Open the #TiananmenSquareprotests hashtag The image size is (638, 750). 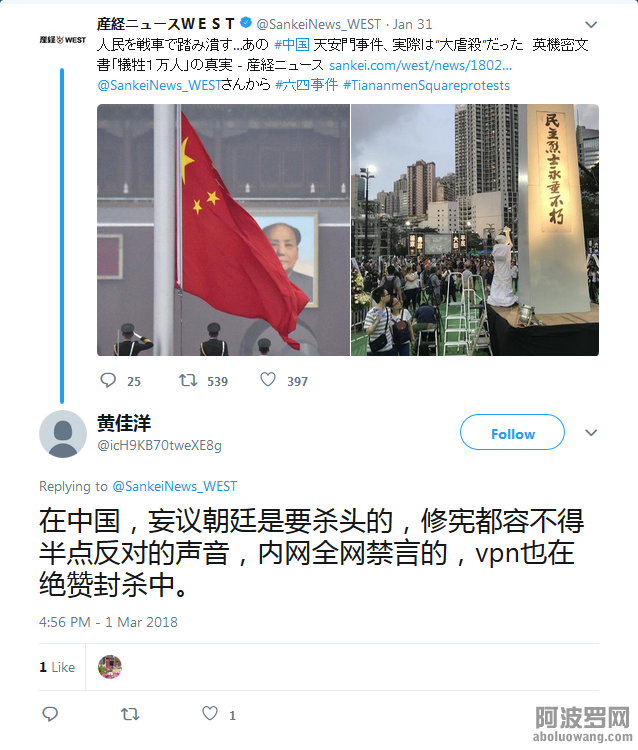click(427, 85)
